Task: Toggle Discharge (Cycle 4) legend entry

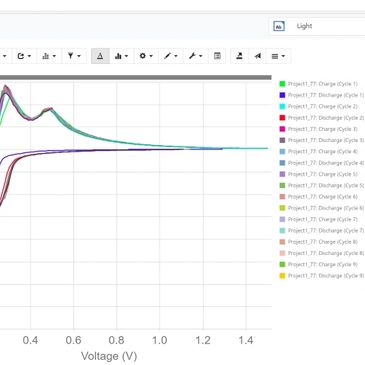Action: tap(321, 163)
